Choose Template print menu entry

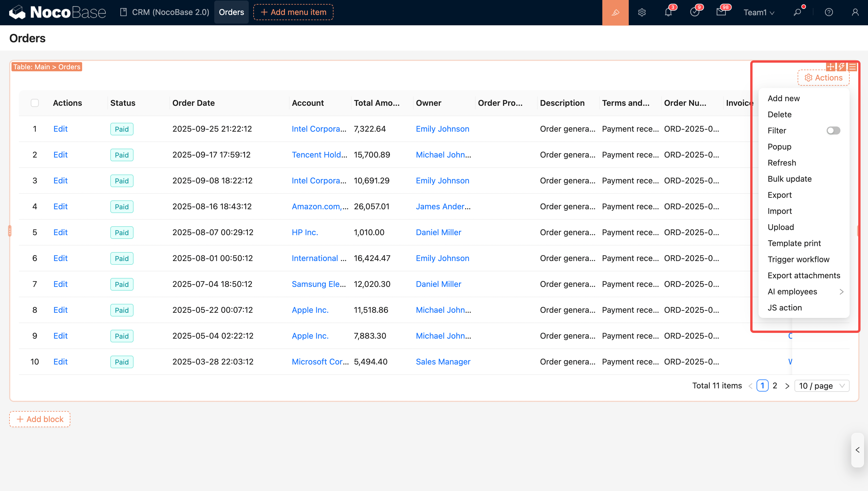pyautogui.click(x=794, y=243)
